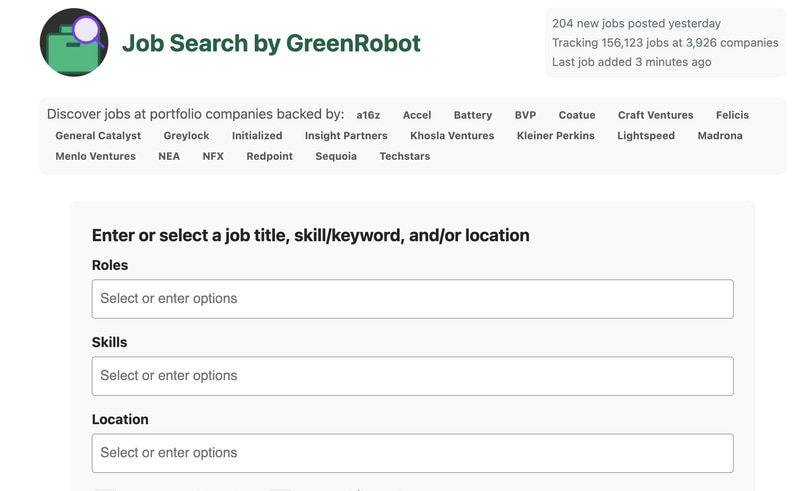This screenshot has height=491, width=799.
Task: Choose Coatue from the investor list
Action: [577, 115]
